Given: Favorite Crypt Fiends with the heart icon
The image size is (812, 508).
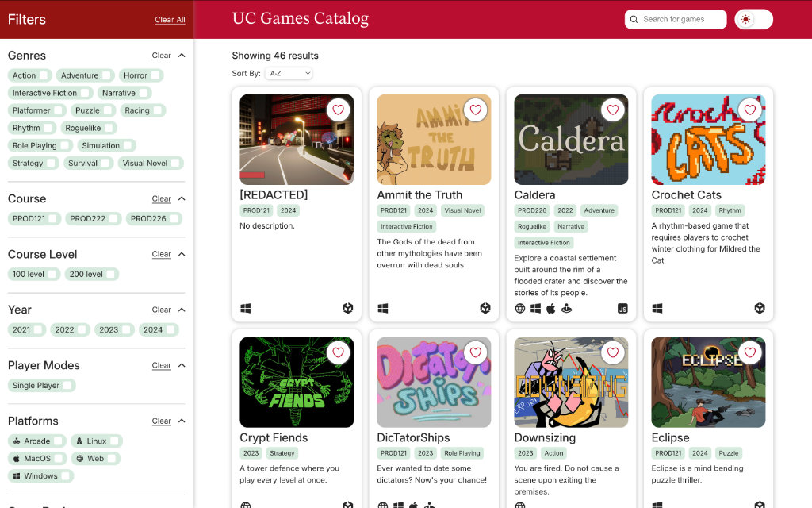Looking at the screenshot, I should coord(338,352).
